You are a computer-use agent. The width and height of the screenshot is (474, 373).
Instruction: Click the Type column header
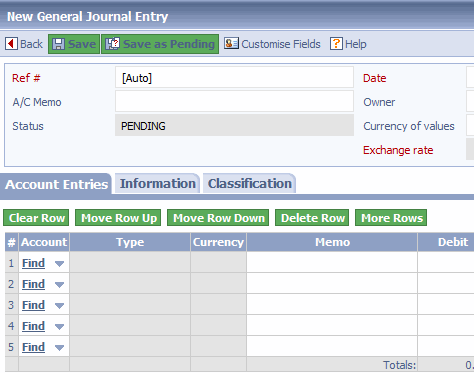point(130,242)
